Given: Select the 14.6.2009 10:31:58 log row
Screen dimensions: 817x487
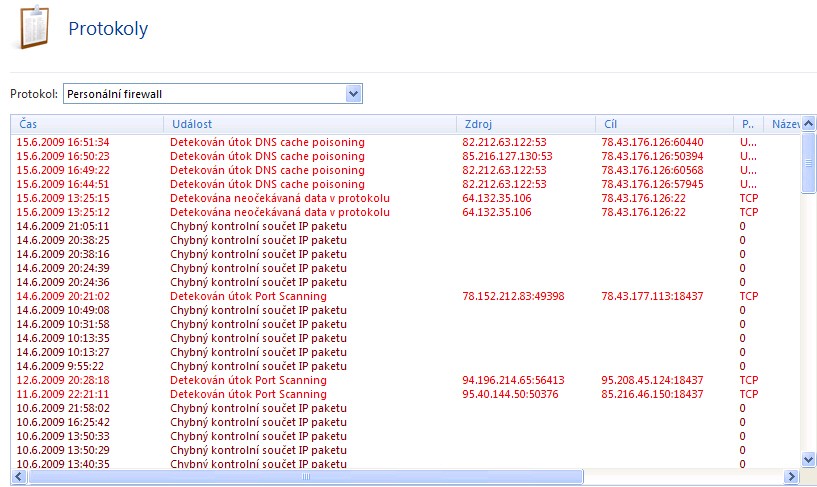Looking at the screenshot, I should coord(405,324).
